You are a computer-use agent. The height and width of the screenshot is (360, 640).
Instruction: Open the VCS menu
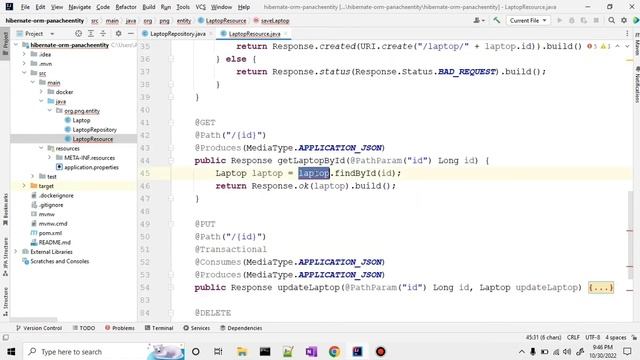pos(200,7)
